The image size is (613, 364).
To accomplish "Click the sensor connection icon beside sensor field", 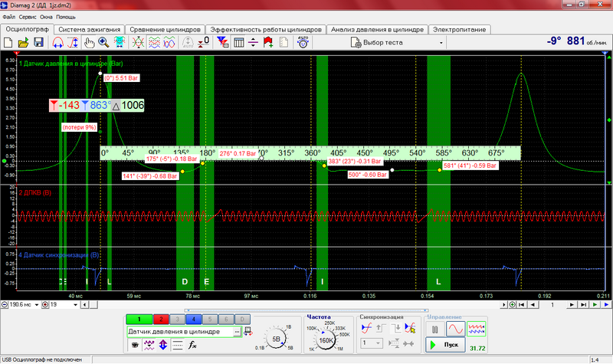I will coord(247,332).
